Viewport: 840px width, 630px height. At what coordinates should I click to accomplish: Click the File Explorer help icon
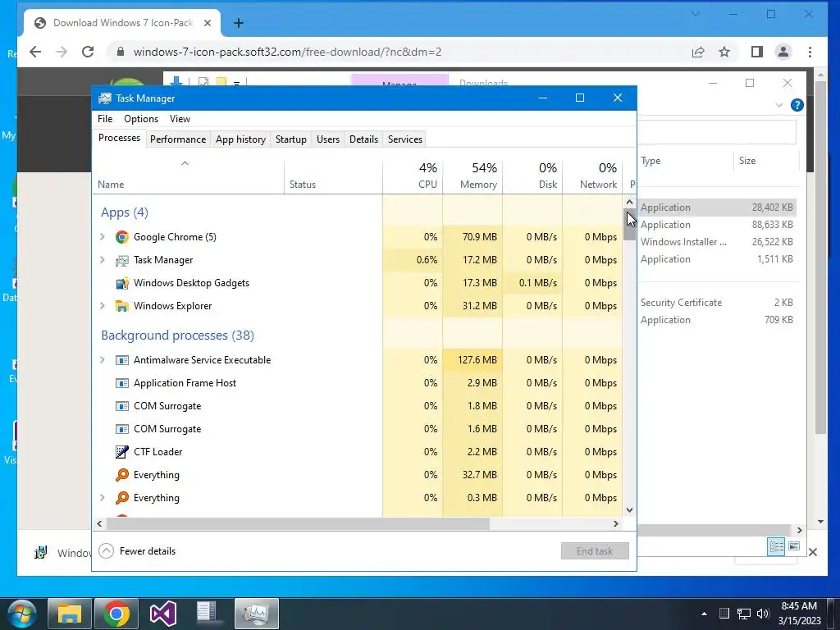[x=797, y=105]
